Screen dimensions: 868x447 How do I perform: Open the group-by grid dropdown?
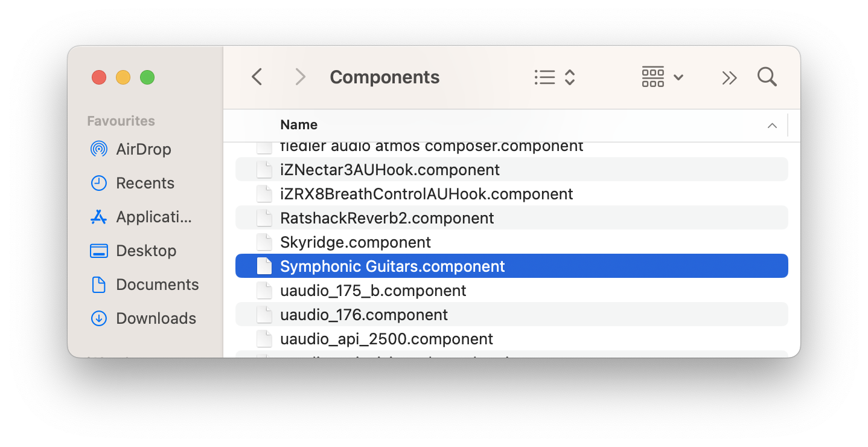pyautogui.click(x=662, y=77)
